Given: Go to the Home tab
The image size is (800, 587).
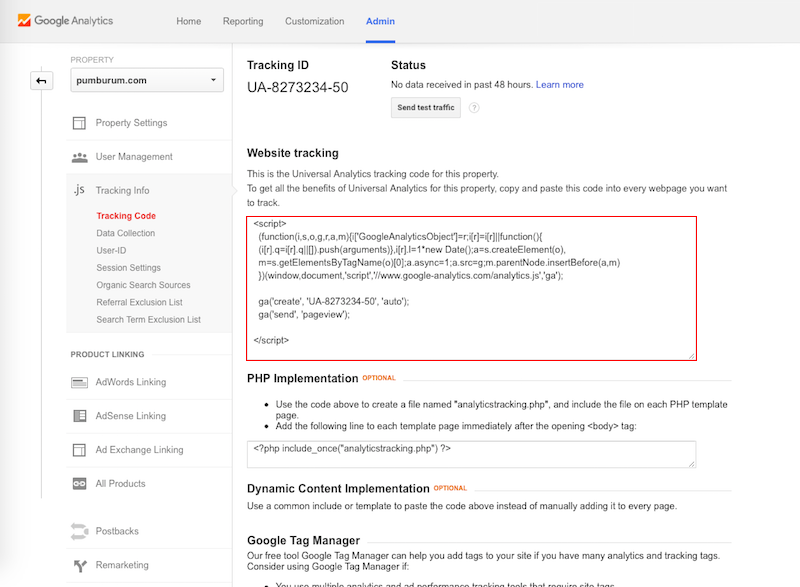Looking at the screenshot, I should [189, 21].
